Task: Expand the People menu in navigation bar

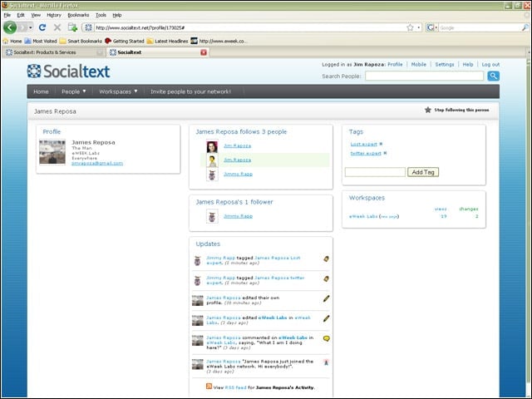Action: (74, 91)
